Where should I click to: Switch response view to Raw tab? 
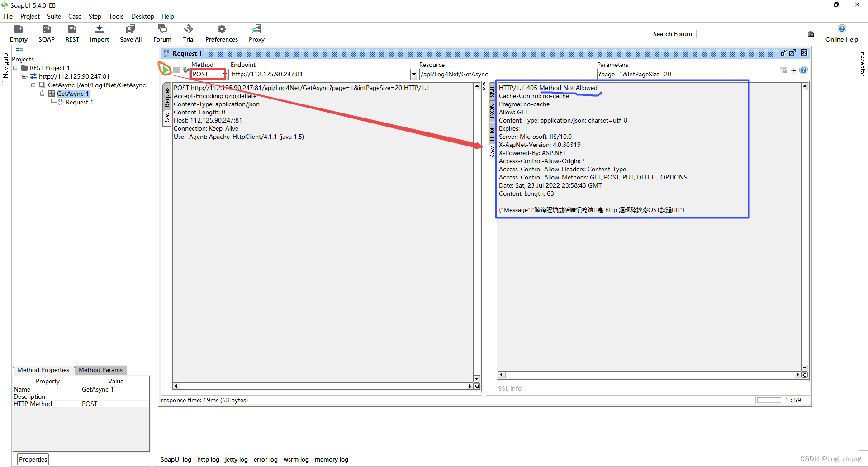coord(492,152)
